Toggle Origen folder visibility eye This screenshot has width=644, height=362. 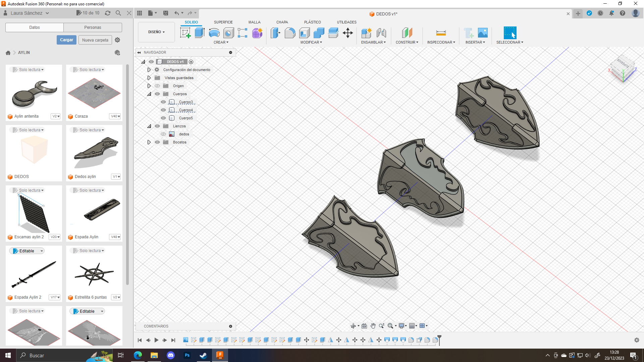coord(157,86)
